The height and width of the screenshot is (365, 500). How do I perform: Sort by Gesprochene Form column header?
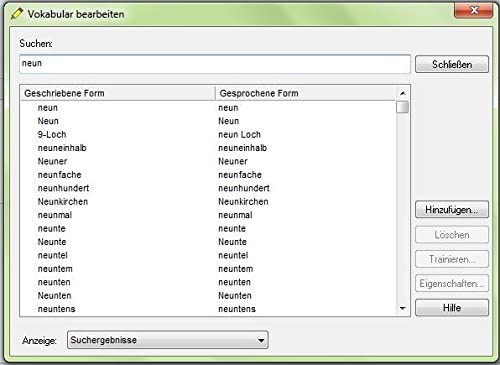(305, 93)
